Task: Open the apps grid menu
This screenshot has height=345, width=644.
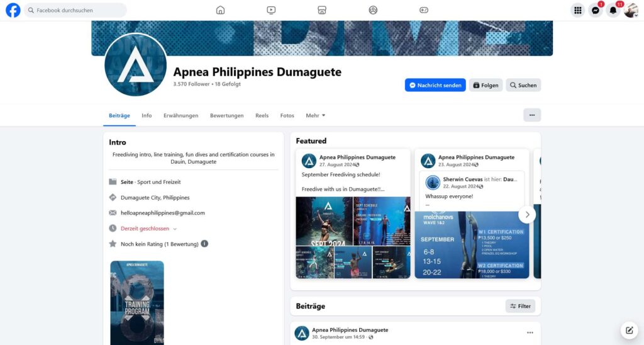Action: point(577,10)
